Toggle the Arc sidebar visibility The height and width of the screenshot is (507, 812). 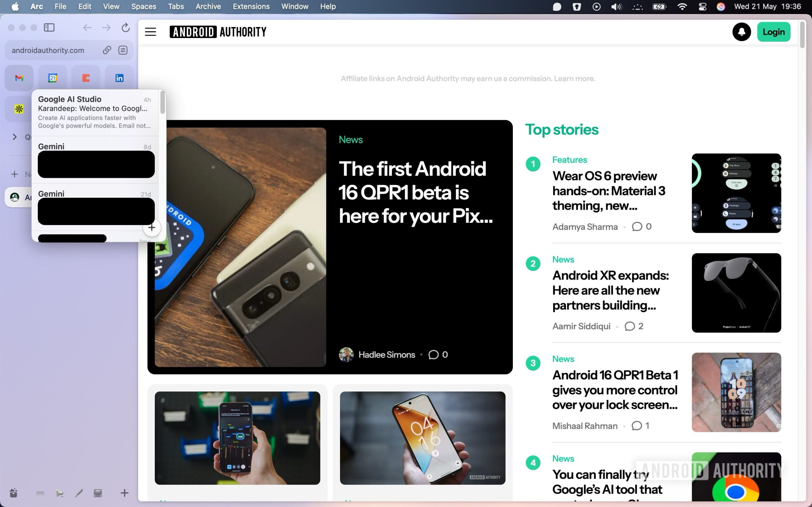[49, 28]
